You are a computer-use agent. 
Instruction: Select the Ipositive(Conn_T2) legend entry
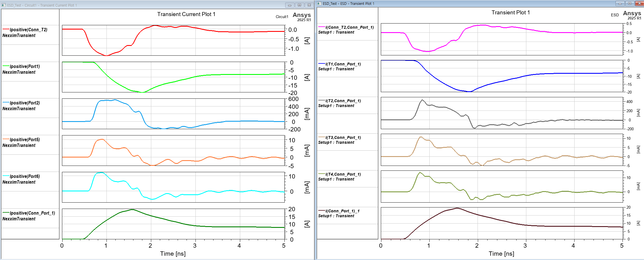[28, 30]
